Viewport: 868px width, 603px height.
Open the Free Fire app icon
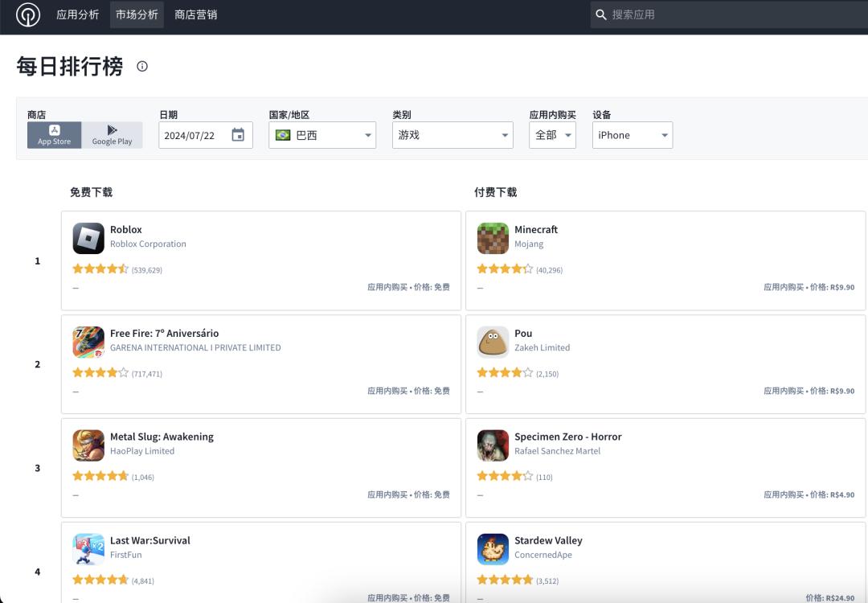click(88, 343)
